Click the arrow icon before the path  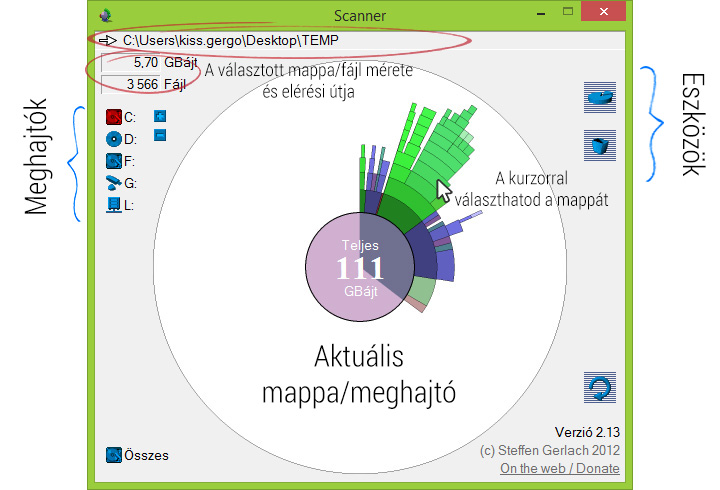pyautogui.click(x=108, y=40)
